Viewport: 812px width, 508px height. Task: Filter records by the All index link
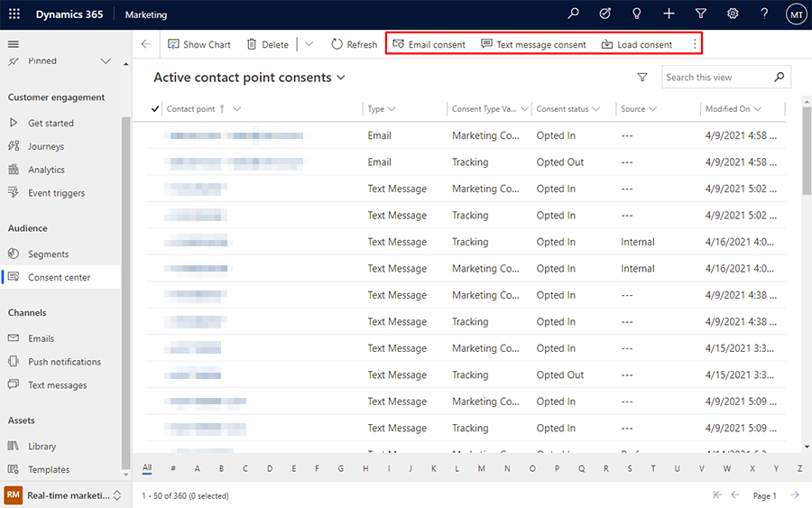(147, 468)
